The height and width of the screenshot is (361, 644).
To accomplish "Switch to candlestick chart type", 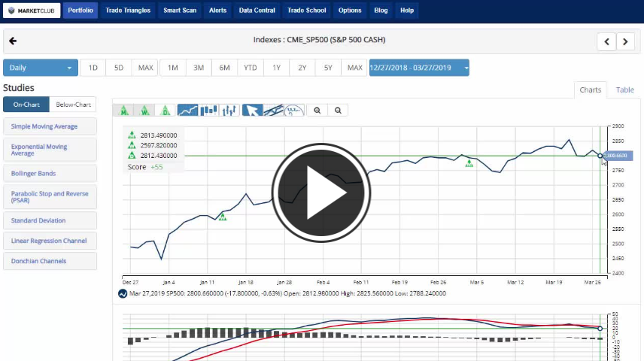I will (209, 111).
